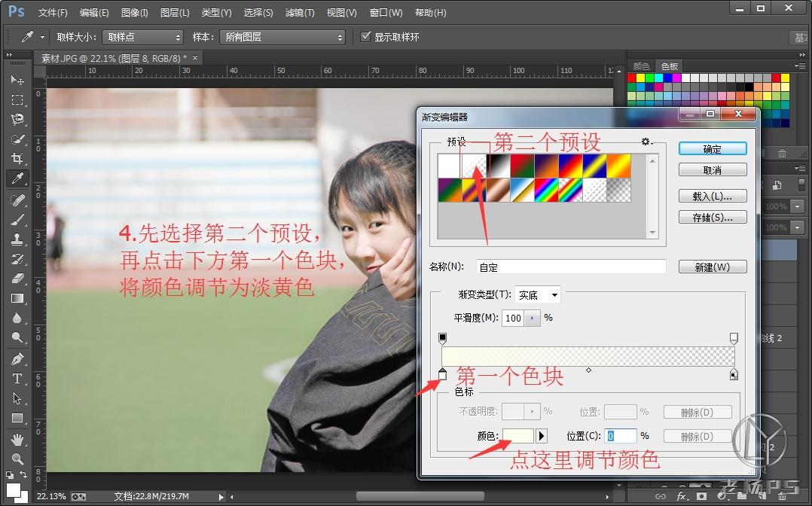812x506 pixels.
Task: Select the Dodge tool
Action: click(17, 337)
